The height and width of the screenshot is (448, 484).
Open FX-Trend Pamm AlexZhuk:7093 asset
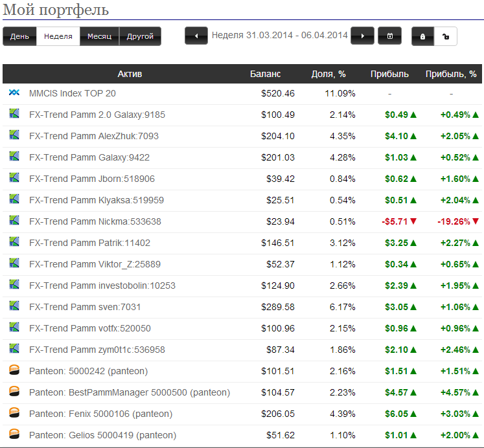coord(93,136)
